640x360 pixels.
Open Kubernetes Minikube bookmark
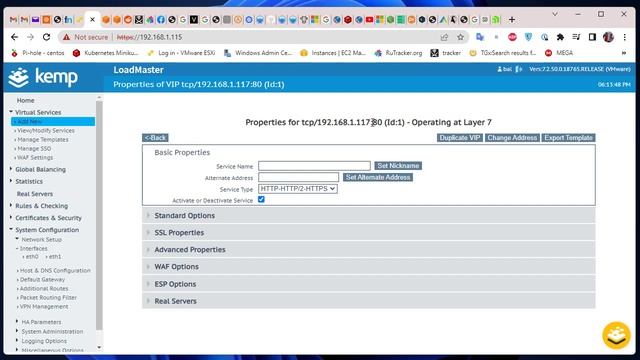point(106,53)
